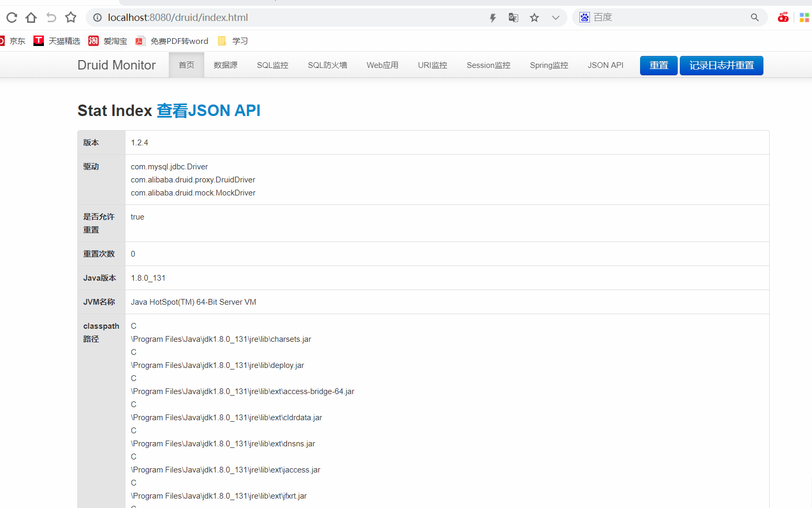Click the page reload icon
Screen dimensions: 812x508
pos(11,17)
